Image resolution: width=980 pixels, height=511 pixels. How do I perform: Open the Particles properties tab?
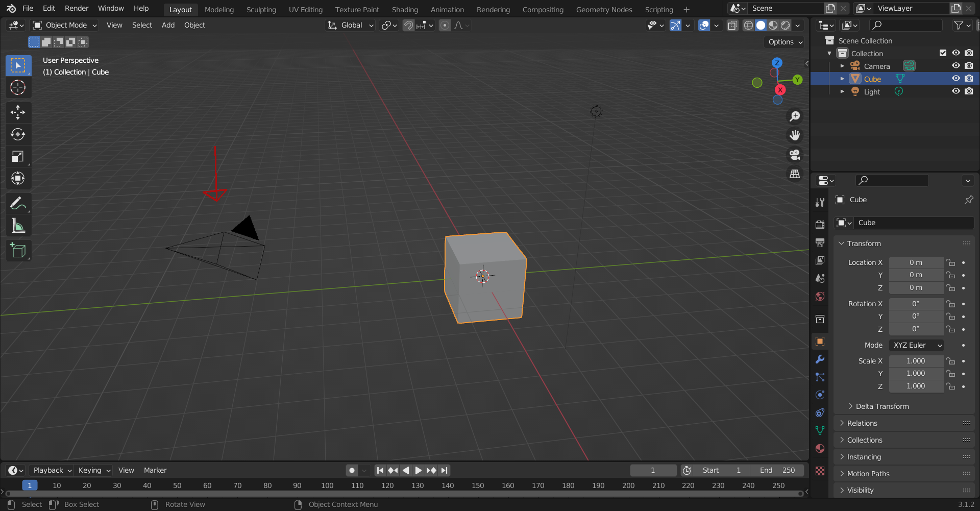point(820,377)
